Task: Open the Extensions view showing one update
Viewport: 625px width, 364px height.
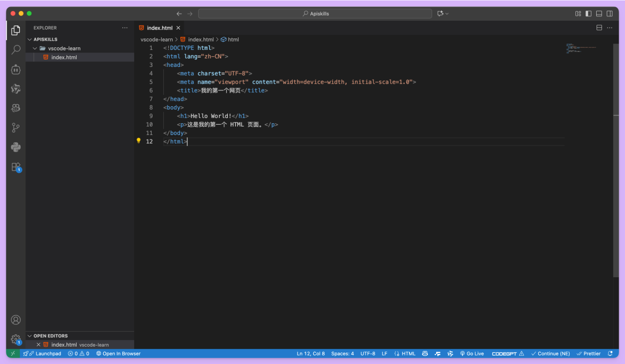Action: (16, 167)
